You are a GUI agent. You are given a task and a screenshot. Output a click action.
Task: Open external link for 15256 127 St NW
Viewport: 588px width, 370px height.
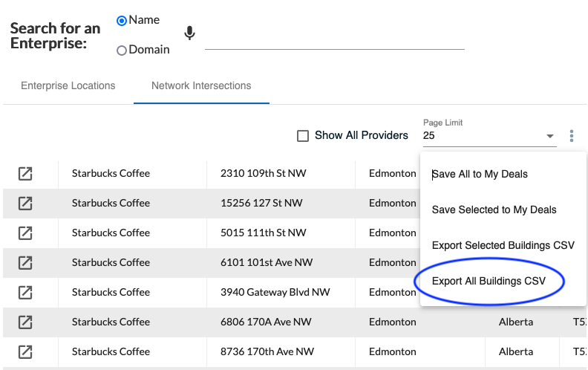[x=25, y=204]
